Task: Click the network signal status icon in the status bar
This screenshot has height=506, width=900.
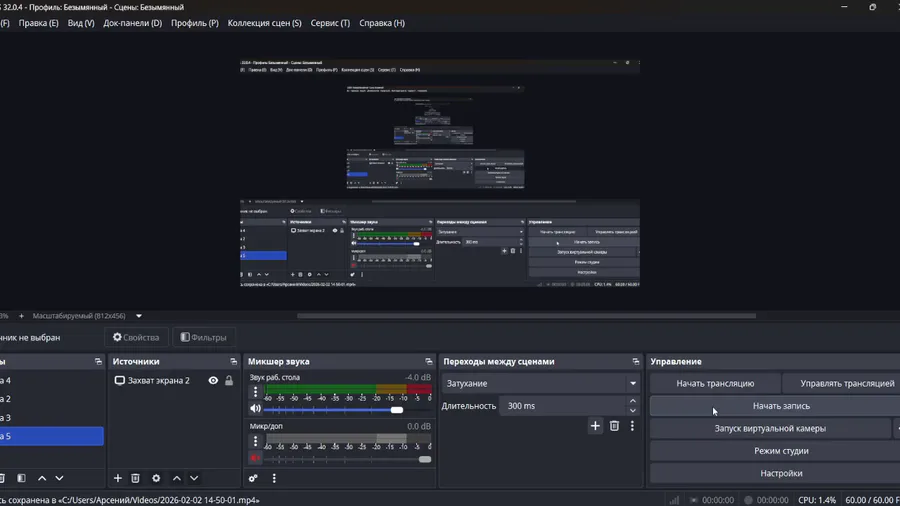Action: click(x=674, y=500)
